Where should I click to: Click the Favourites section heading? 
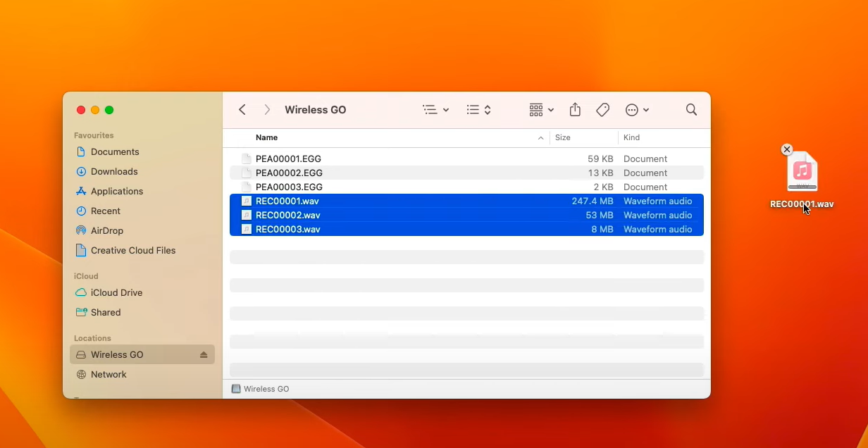(x=94, y=135)
